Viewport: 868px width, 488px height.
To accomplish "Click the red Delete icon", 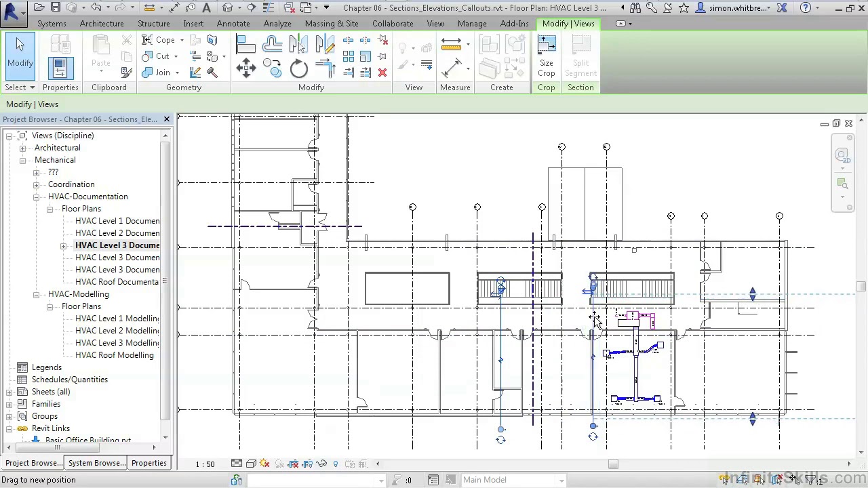I will click(382, 73).
